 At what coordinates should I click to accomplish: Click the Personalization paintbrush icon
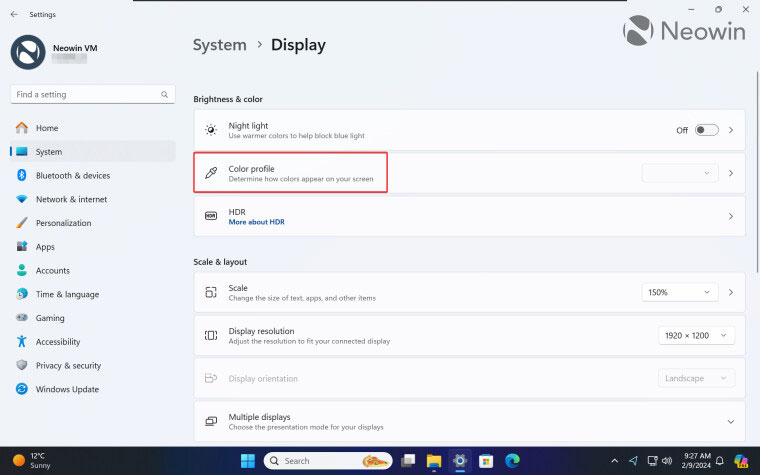(21, 223)
